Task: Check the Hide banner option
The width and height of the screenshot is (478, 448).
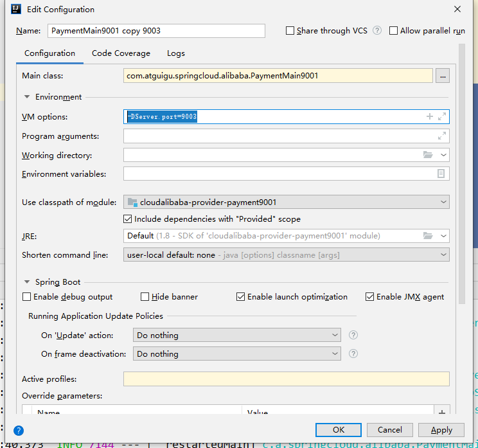Action: (x=145, y=297)
